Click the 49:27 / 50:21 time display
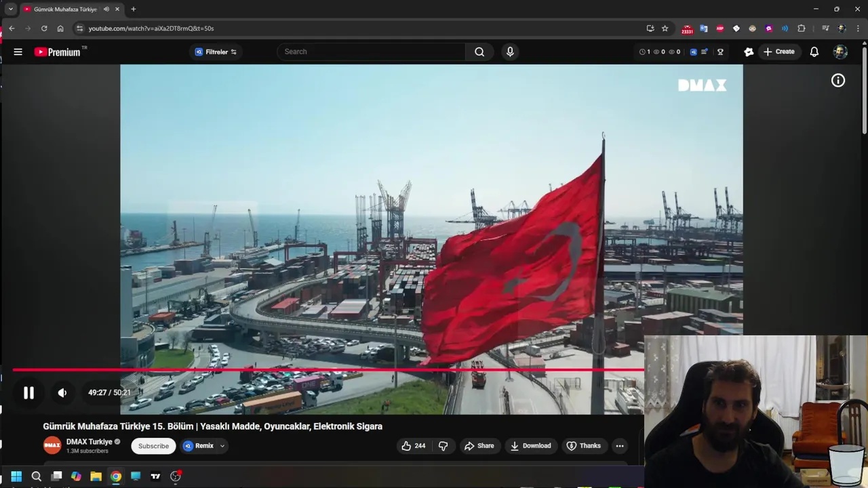868x488 pixels. pos(109,392)
